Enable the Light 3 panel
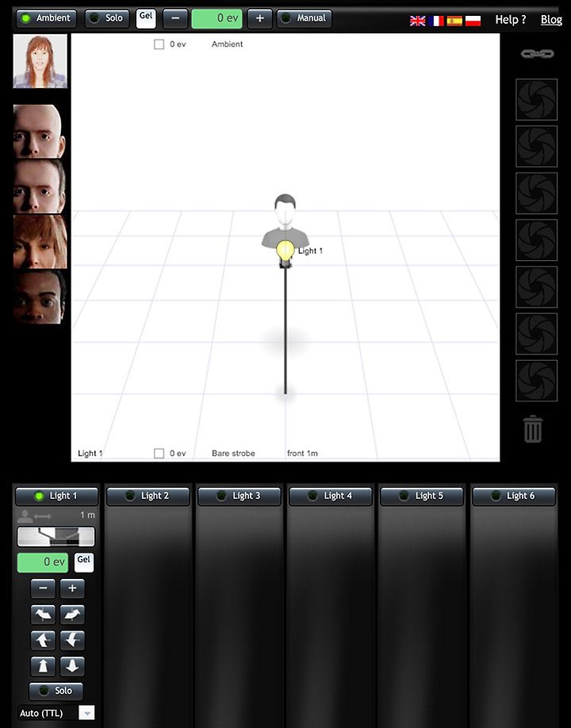Screen dimensions: 571x728 click(240, 496)
